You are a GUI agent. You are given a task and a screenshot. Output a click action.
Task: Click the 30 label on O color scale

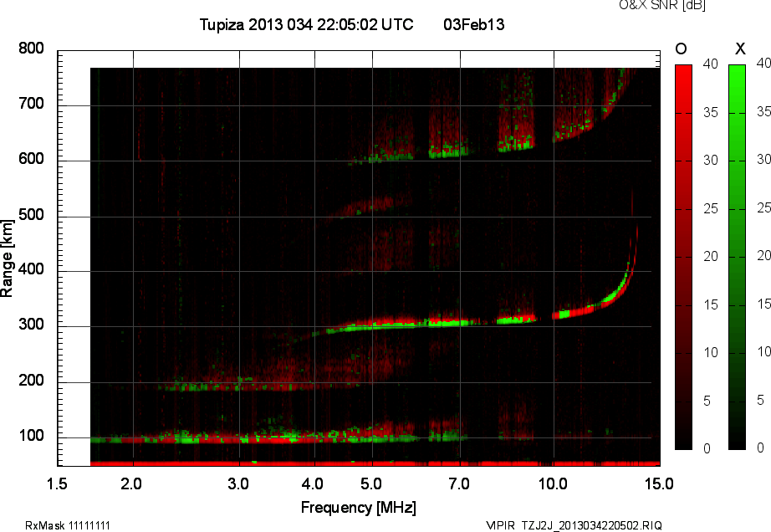[711, 161]
